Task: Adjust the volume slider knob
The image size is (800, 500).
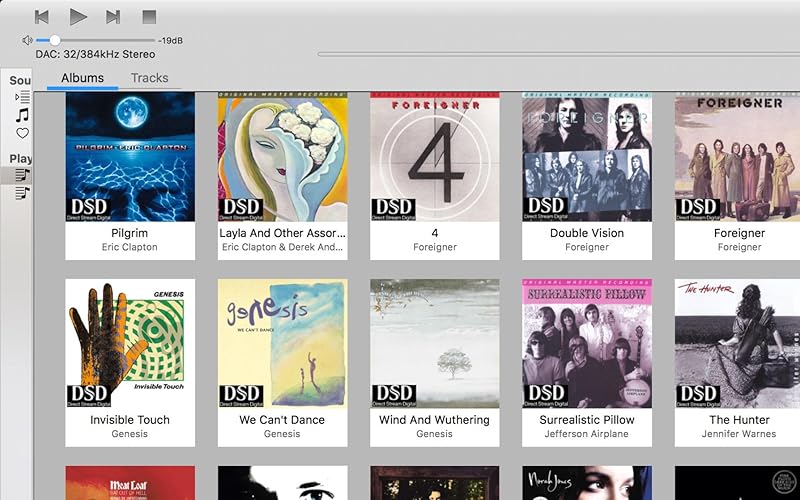Action: pyautogui.click(x=55, y=40)
